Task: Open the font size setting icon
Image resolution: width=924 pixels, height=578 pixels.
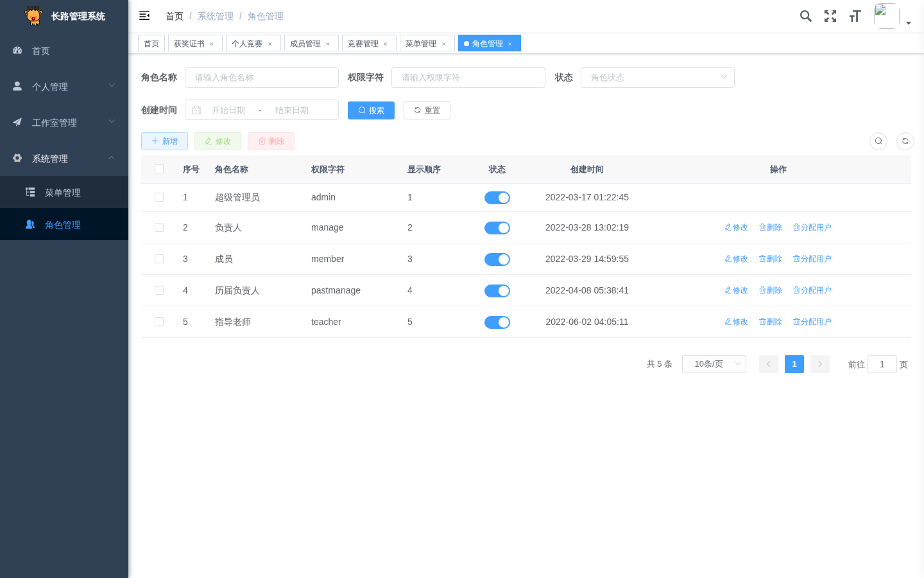Action: 855,16
